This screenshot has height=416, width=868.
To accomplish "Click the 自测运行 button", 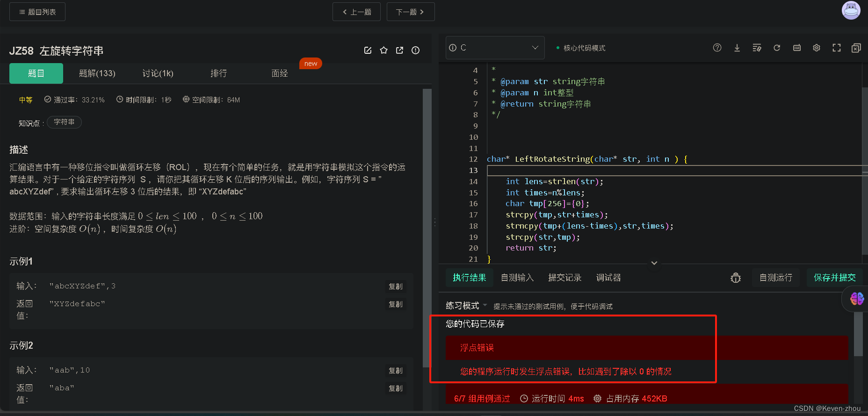I will coord(776,278).
